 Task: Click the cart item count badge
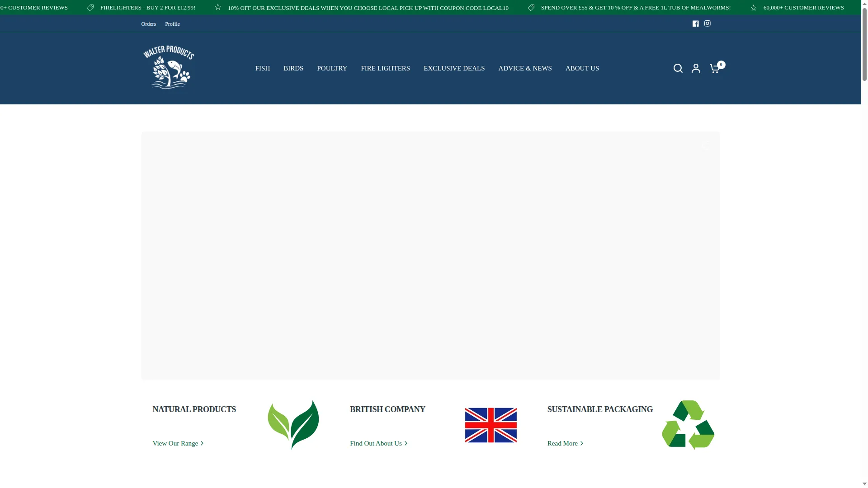click(x=721, y=65)
